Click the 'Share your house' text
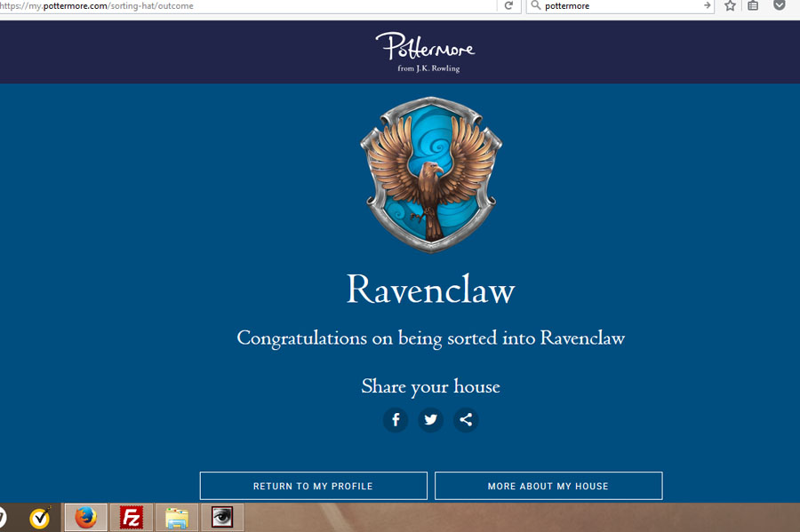800x532 pixels. (430, 386)
